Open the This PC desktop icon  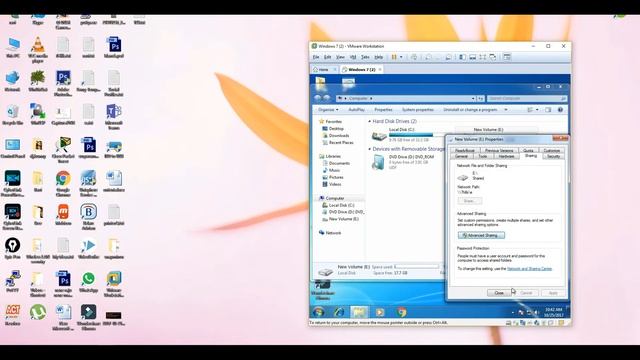click(x=13, y=47)
